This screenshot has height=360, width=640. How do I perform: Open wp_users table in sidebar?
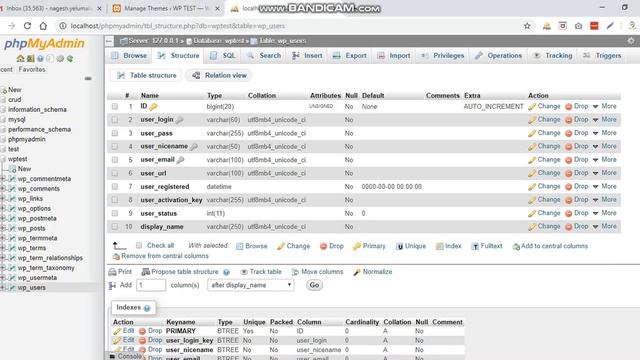coord(31,288)
